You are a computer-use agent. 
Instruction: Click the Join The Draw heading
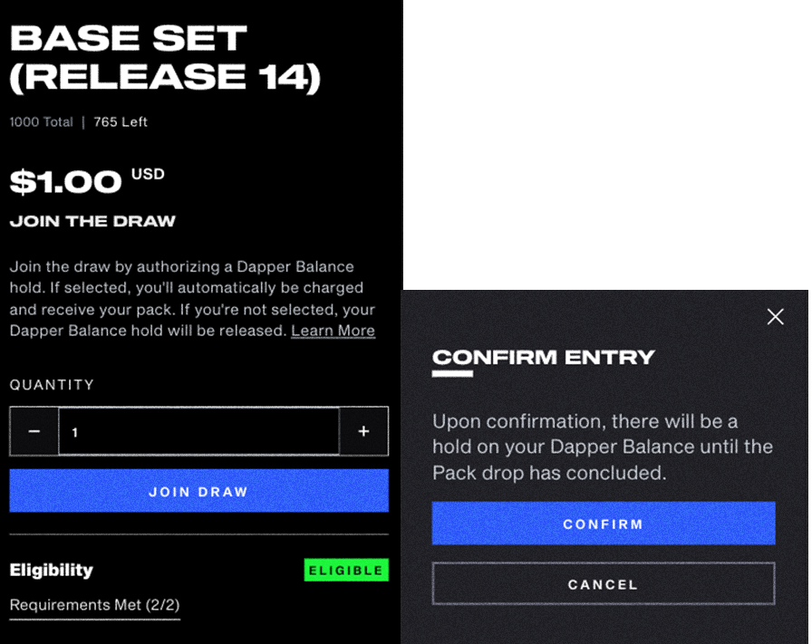92,221
